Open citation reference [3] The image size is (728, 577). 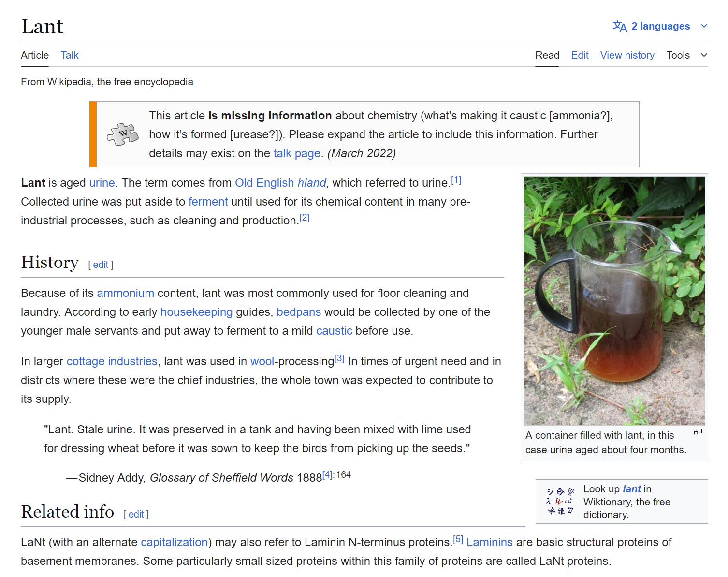coord(339,358)
